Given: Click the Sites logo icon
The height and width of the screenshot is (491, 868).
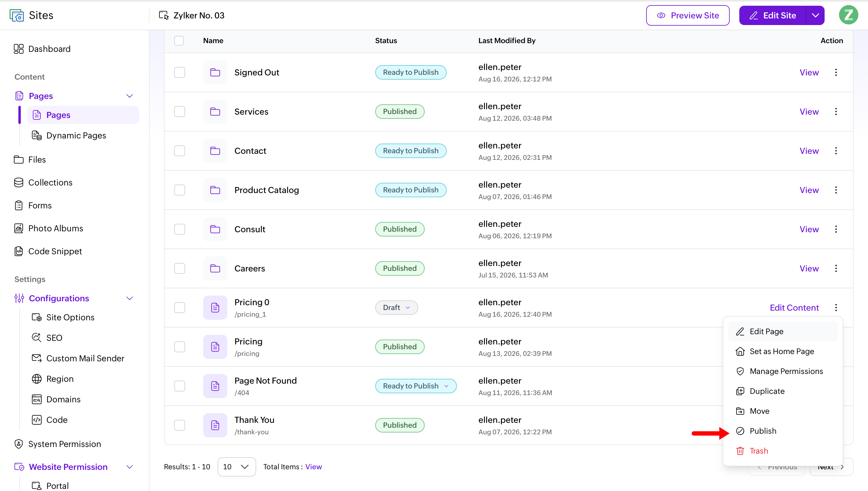Looking at the screenshot, I should point(17,15).
